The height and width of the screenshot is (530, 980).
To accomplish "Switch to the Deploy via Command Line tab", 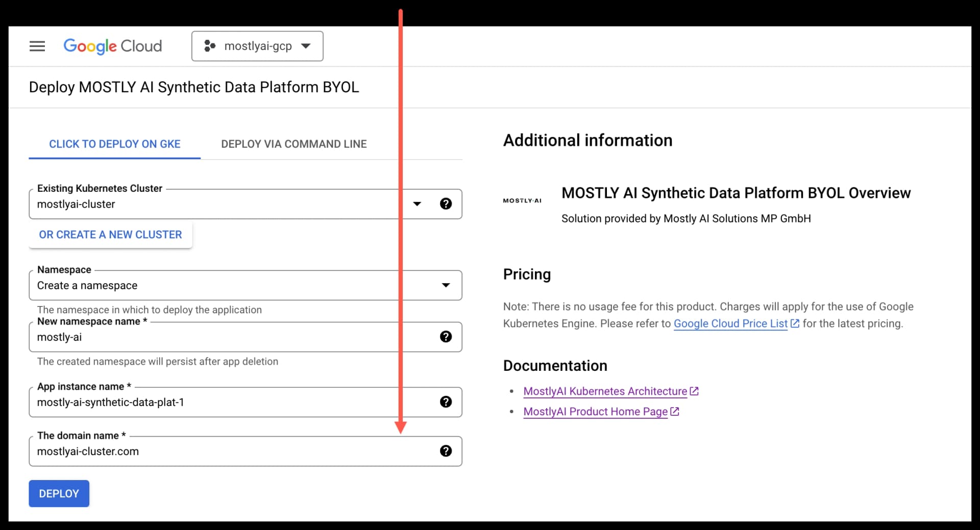I will coord(293,144).
